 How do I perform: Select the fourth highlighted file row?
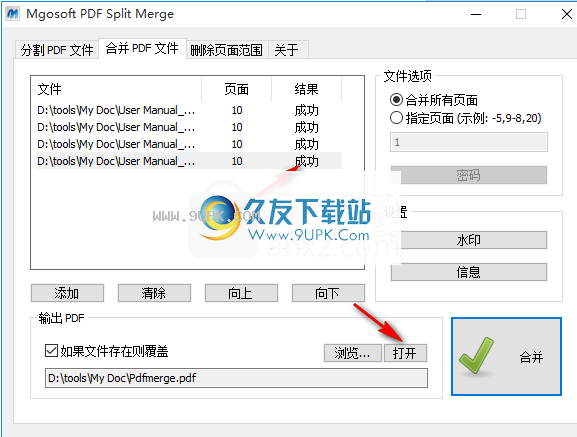click(x=189, y=161)
